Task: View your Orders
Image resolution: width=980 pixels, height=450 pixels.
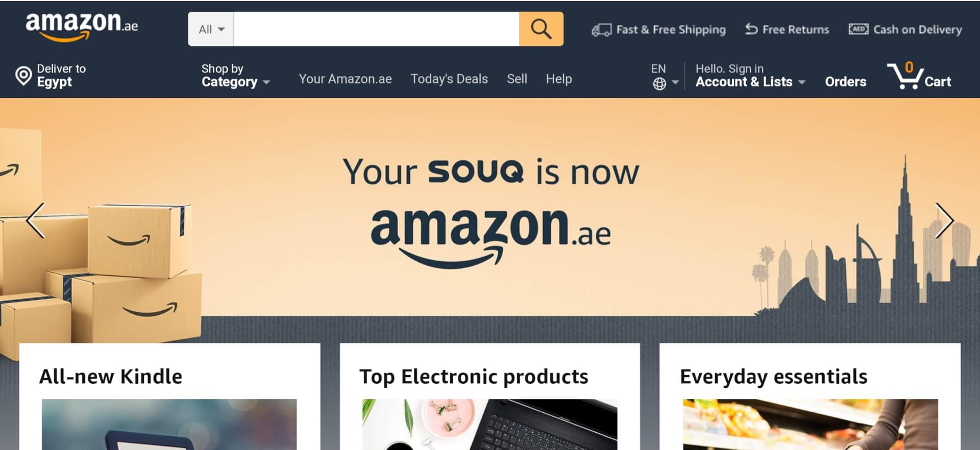Action: pyautogui.click(x=845, y=82)
